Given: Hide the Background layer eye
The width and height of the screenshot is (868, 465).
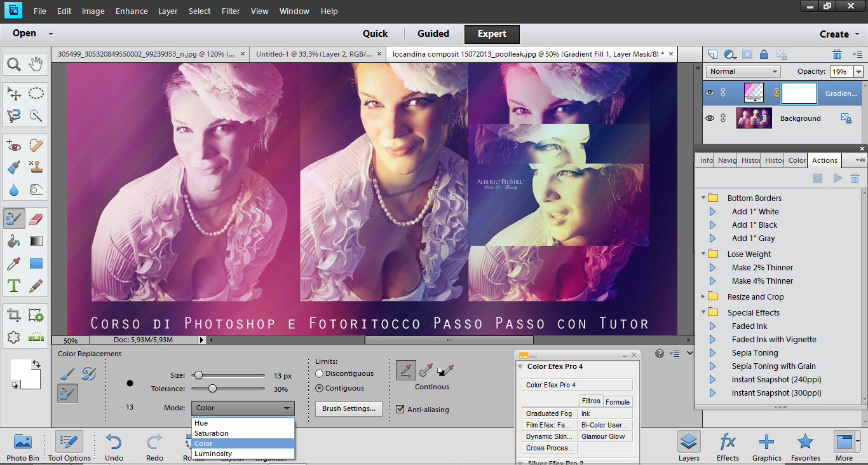Looking at the screenshot, I should 710,118.
